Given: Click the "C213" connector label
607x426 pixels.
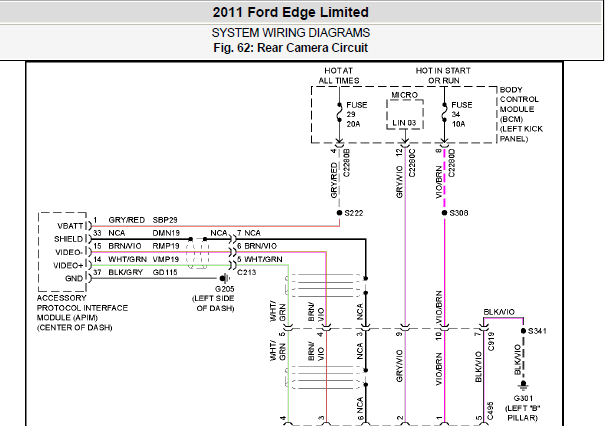Looking at the screenshot, I should 247,272.
